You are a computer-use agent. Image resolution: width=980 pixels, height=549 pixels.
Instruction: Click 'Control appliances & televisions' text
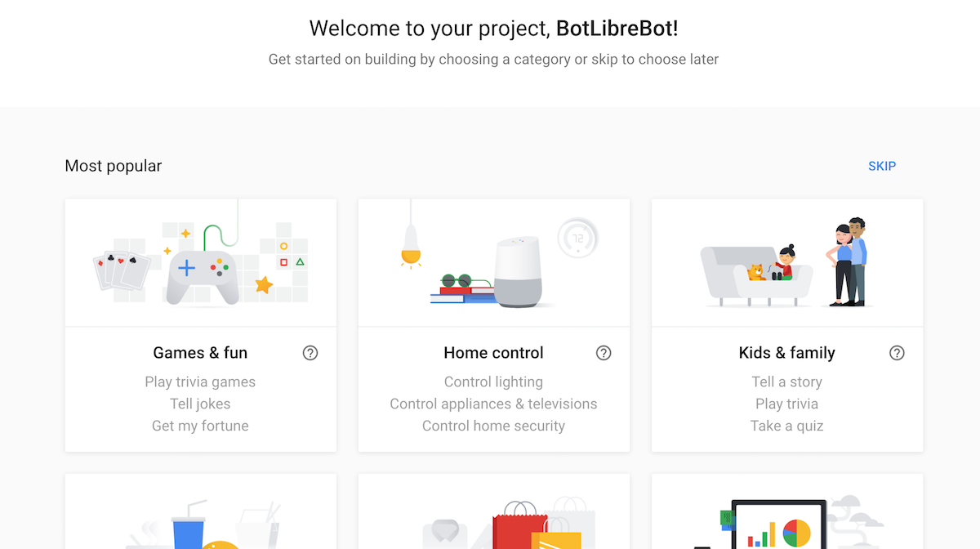(493, 404)
